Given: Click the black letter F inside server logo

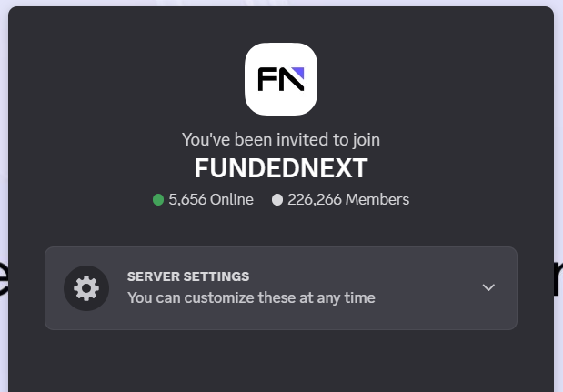Looking at the screenshot, I should point(266,79).
